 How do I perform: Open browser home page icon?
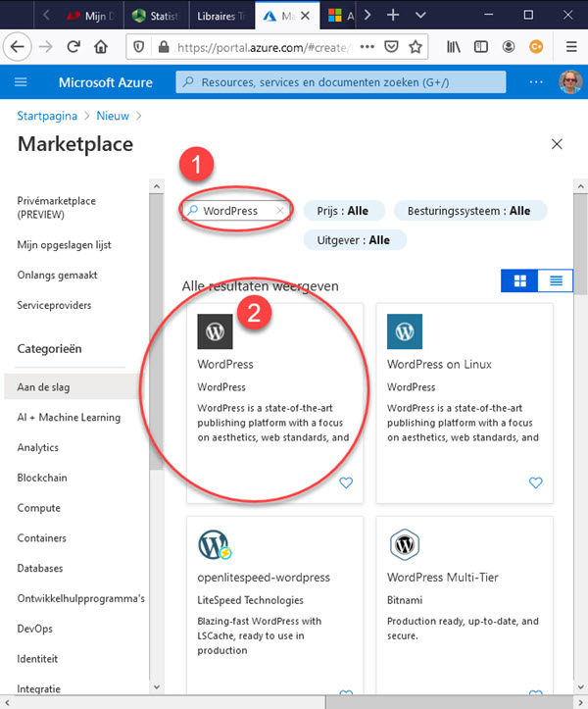pos(101,46)
